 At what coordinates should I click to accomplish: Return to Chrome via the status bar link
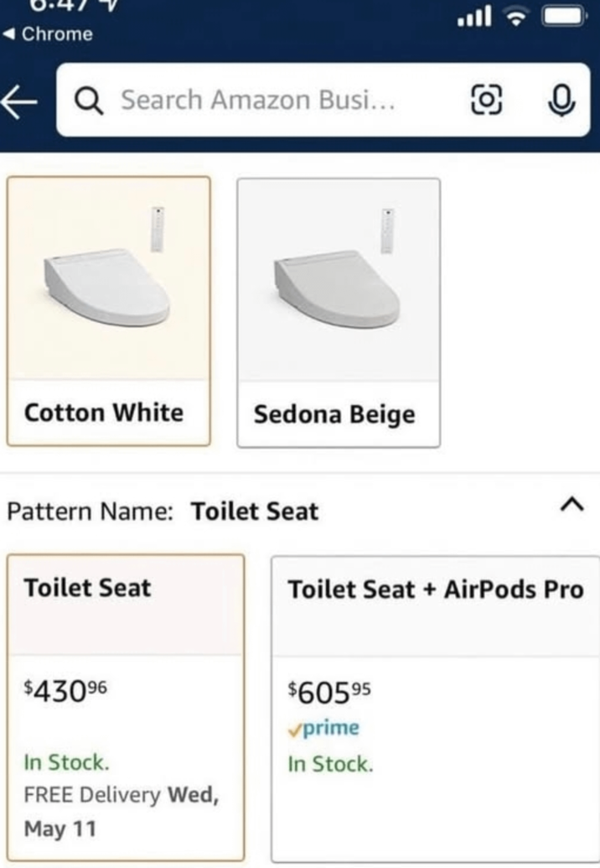[49, 34]
